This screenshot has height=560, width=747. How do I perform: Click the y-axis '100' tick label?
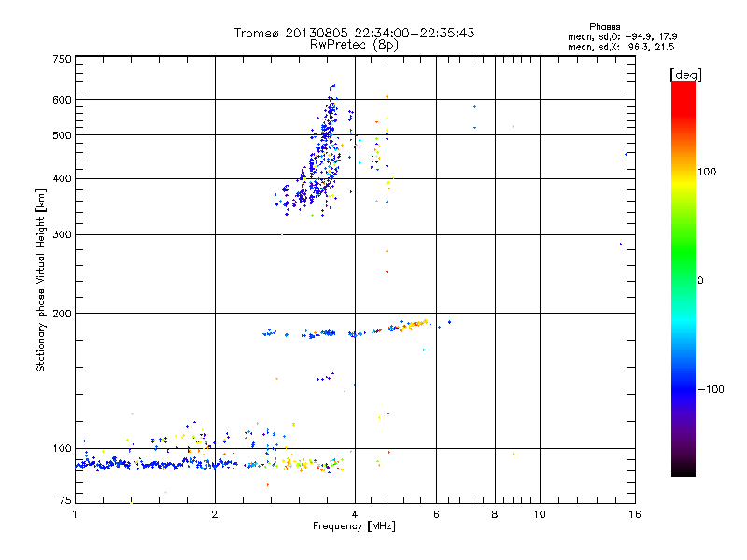(62, 449)
